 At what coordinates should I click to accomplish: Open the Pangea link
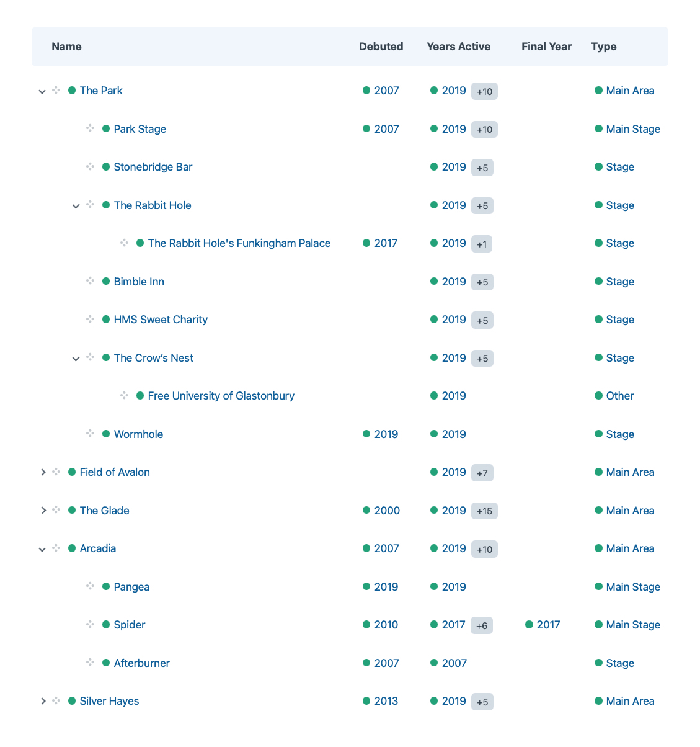131,587
